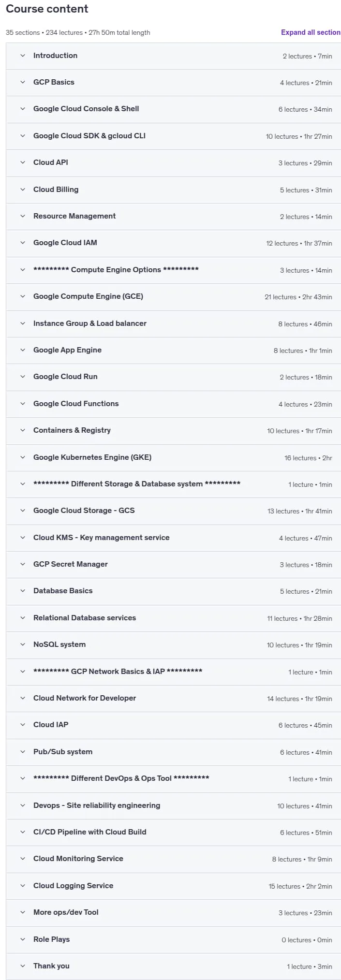Open chevron for Google Cloud Console & Shell

(23, 109)
